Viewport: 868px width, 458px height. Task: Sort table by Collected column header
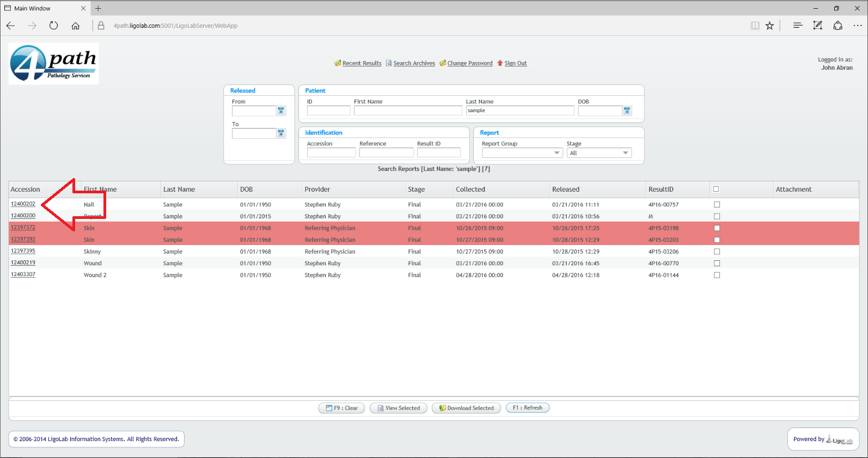(470, 190)
